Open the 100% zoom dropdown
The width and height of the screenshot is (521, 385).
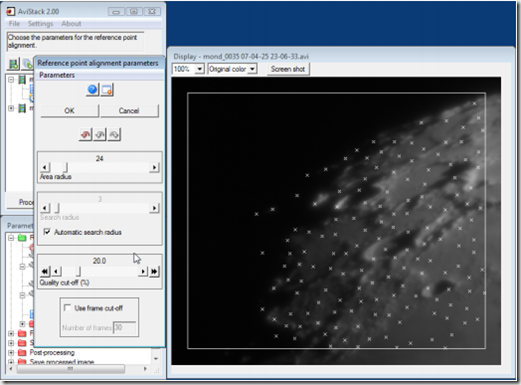point(199,69)
